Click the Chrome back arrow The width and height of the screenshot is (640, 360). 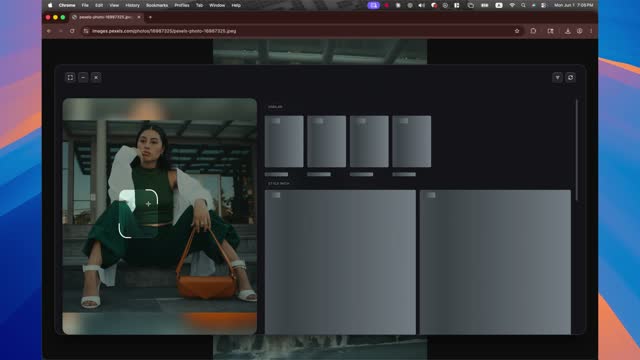49,31
